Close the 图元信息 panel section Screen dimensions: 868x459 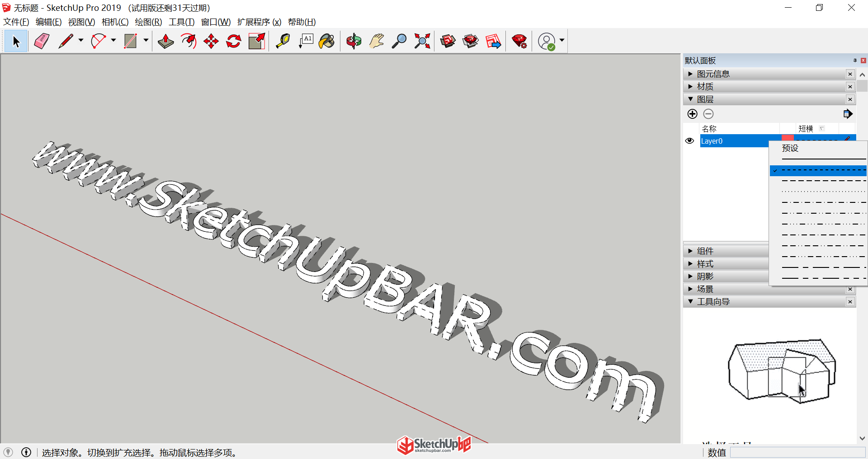(850, 74)
